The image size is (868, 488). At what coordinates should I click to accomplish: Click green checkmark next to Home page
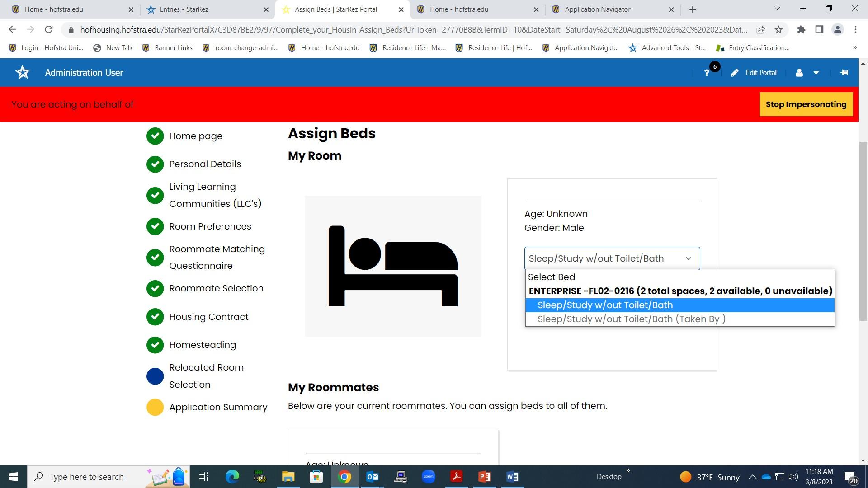click(x=155, y=136)
